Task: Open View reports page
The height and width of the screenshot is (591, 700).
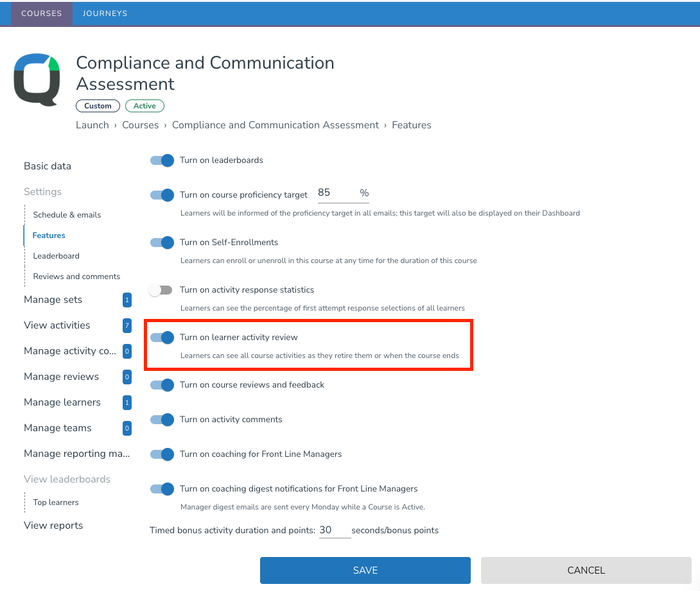Action: (53, 526)
